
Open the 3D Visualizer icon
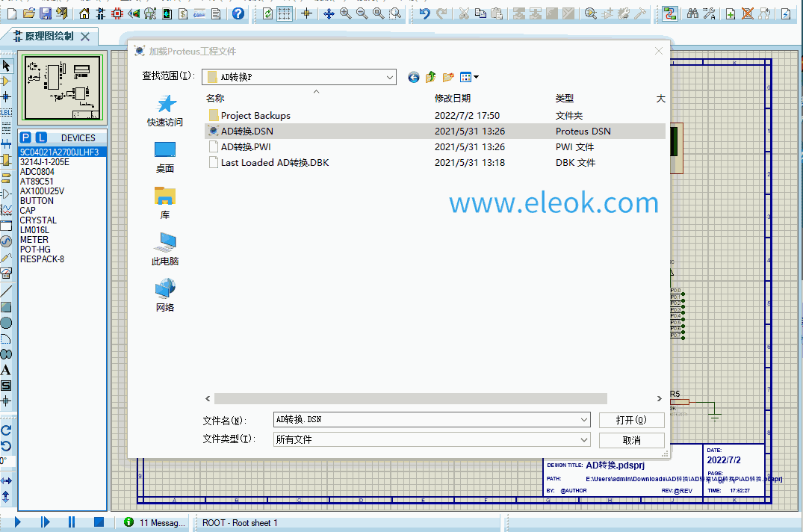(134, 14)
